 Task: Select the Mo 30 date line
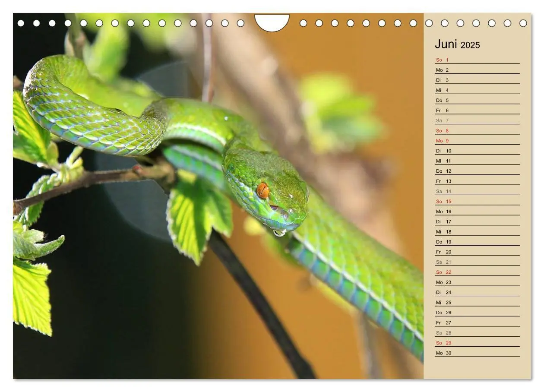(477, 353)
